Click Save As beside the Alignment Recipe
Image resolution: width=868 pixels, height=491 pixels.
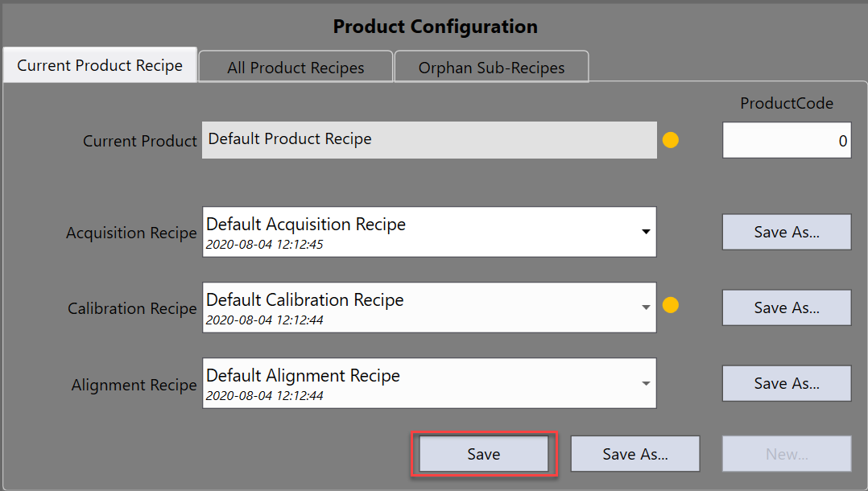coord(786,383)
